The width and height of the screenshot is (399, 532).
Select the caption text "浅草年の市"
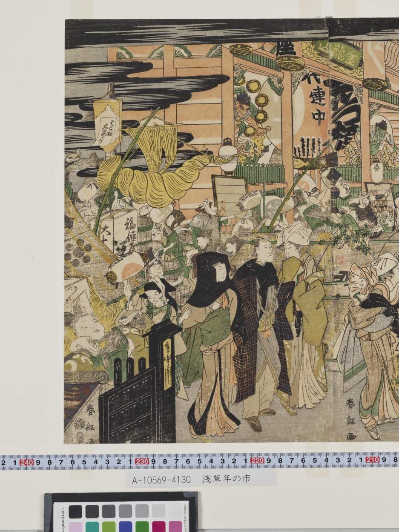point(226,479)
